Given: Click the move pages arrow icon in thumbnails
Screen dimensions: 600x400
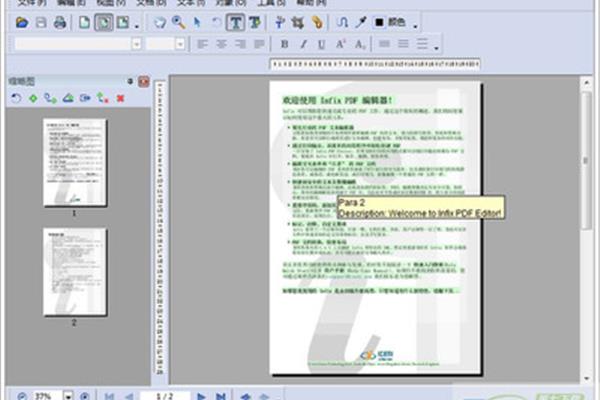Looking at the screenshot, I should [102, 98].
